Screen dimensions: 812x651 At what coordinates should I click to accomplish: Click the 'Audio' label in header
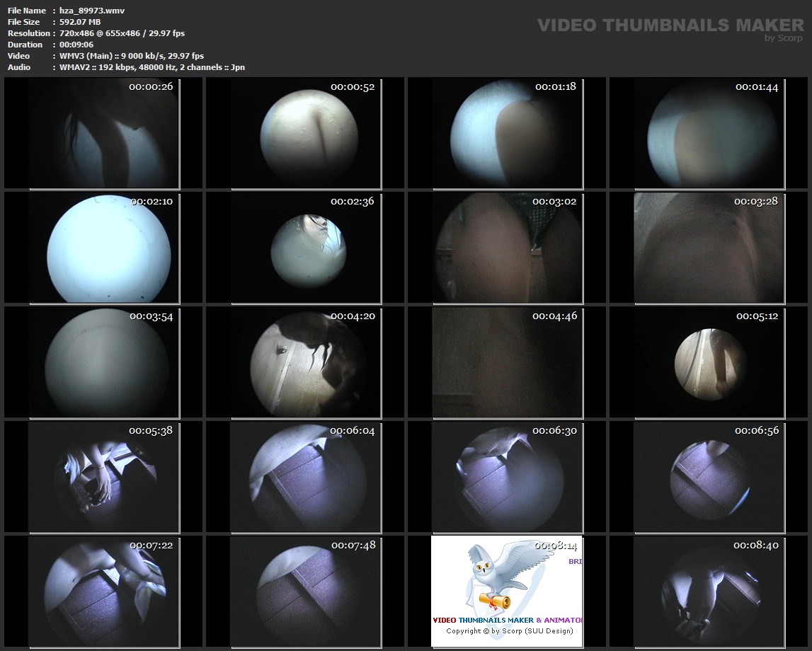click(x=18, y=67)
